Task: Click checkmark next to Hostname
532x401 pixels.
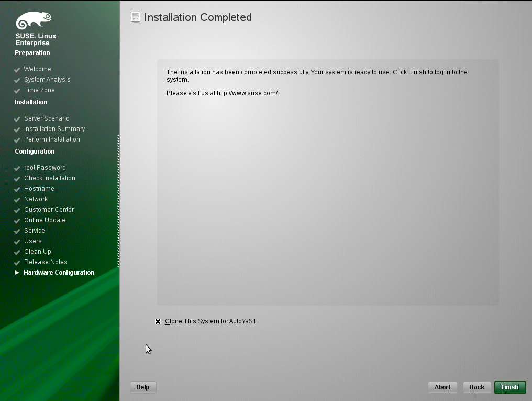Action: [x=17, y=189]
